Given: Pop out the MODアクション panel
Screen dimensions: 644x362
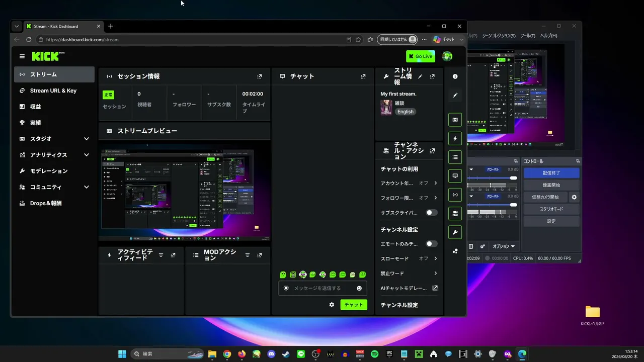Looking at the screenshot, I should point(260,255).
